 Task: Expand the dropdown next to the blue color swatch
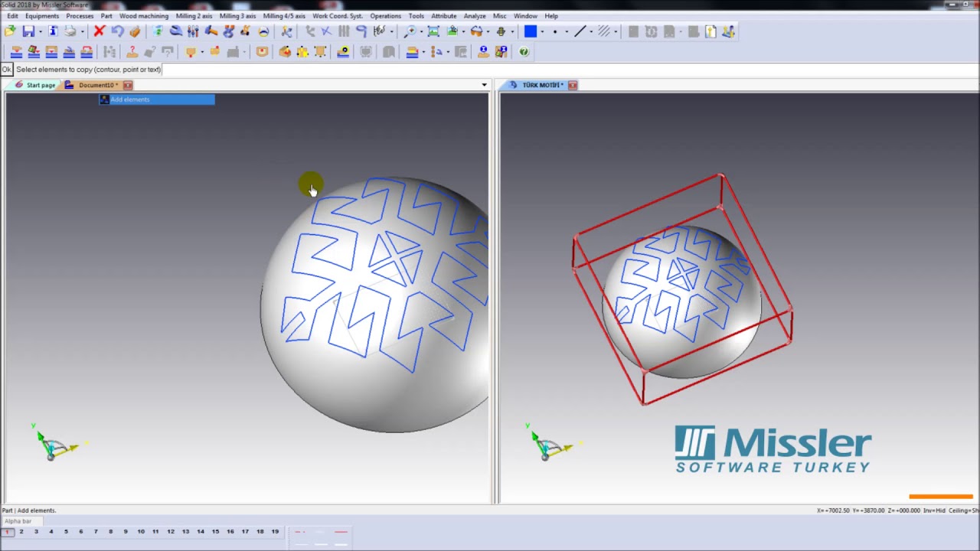click(542, 31)
